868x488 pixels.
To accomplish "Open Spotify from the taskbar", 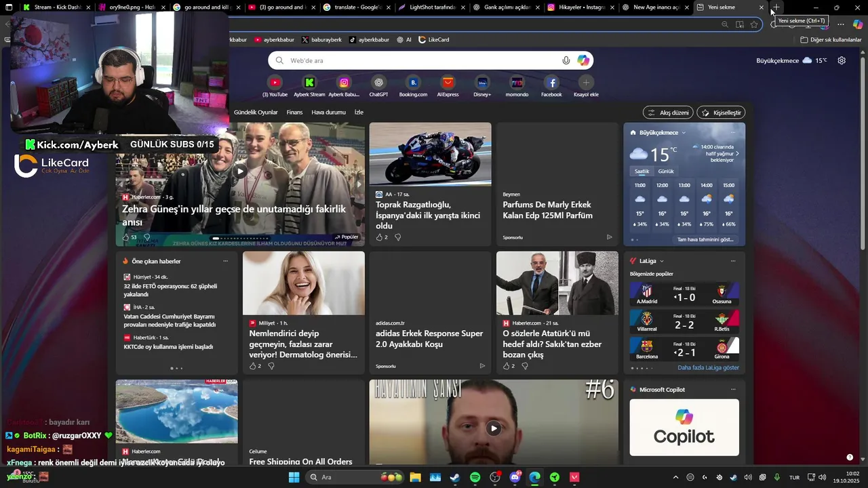I will click(x=475, y=477).
